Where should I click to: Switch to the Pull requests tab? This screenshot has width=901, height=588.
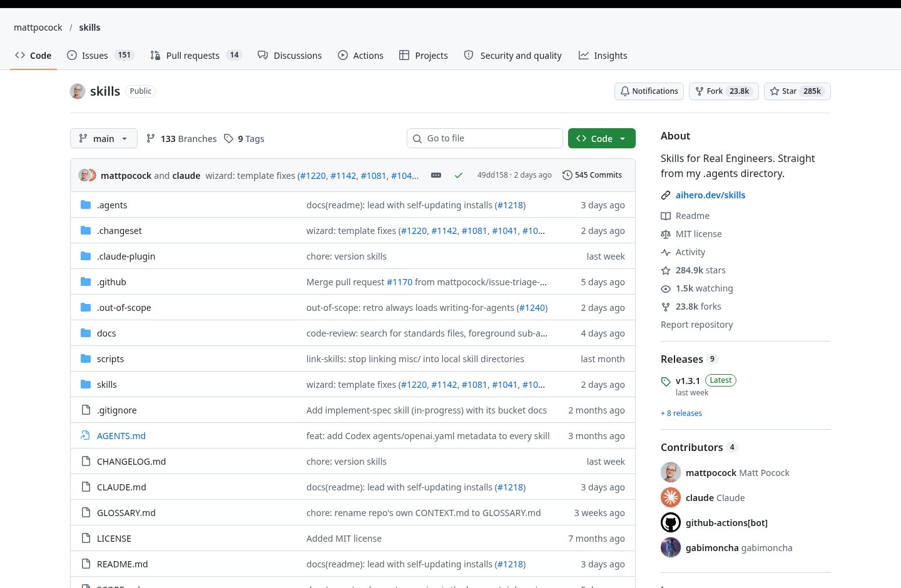[x=196, y=55]
